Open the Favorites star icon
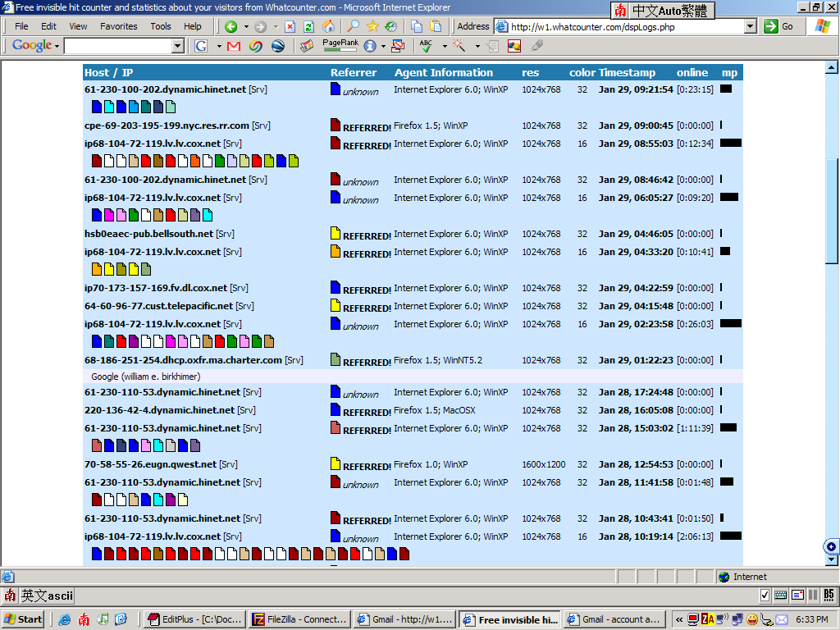The width and height of the screenshot is (840, 630). (372, 26)
